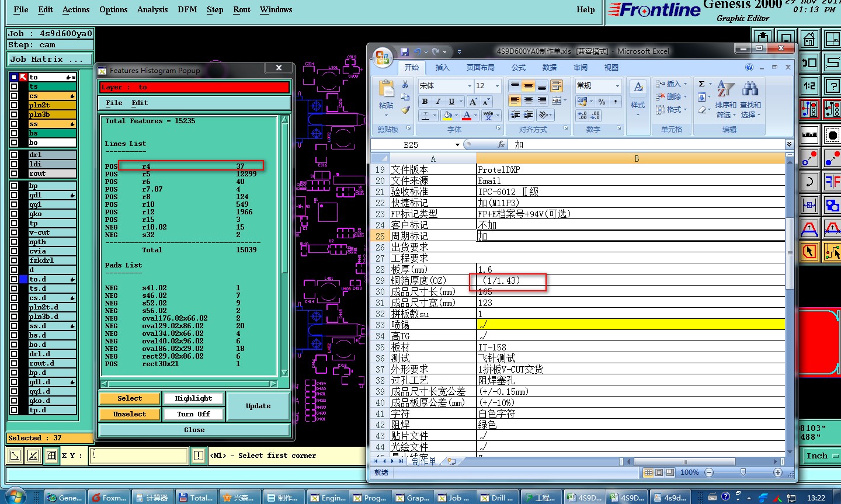This screenshot has width=841, height=504.
Task: Click the Windows Start button
Action: pos(15,496)
